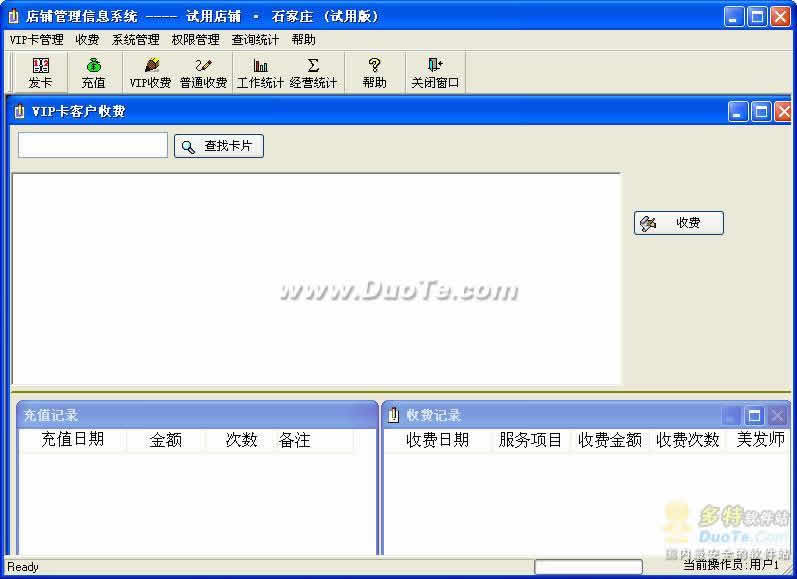The image size is (797, 579).
Task: Open 帮助 question mark toolbar icon
Action: coord(374,73)
